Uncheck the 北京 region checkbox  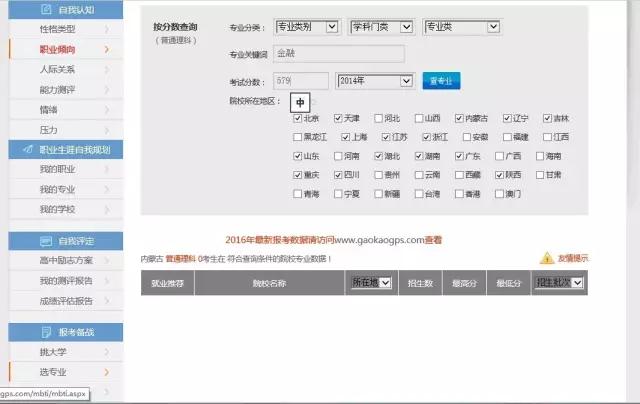(298, 118)
